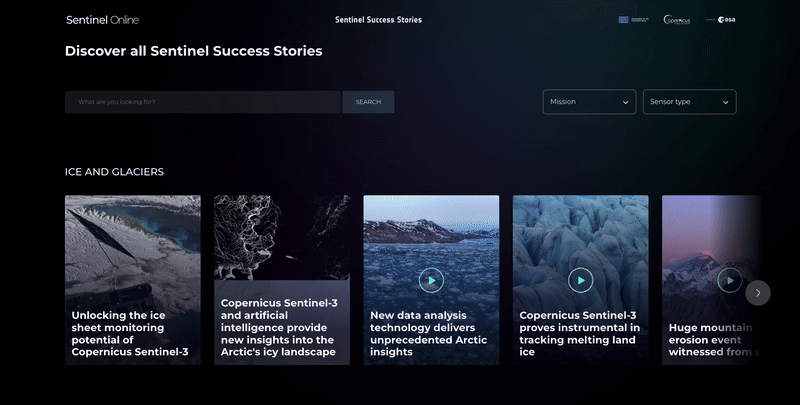Click 'New data analysis technology' story title
This screenshot has width=800, height=405.
[x=429, y=334]
